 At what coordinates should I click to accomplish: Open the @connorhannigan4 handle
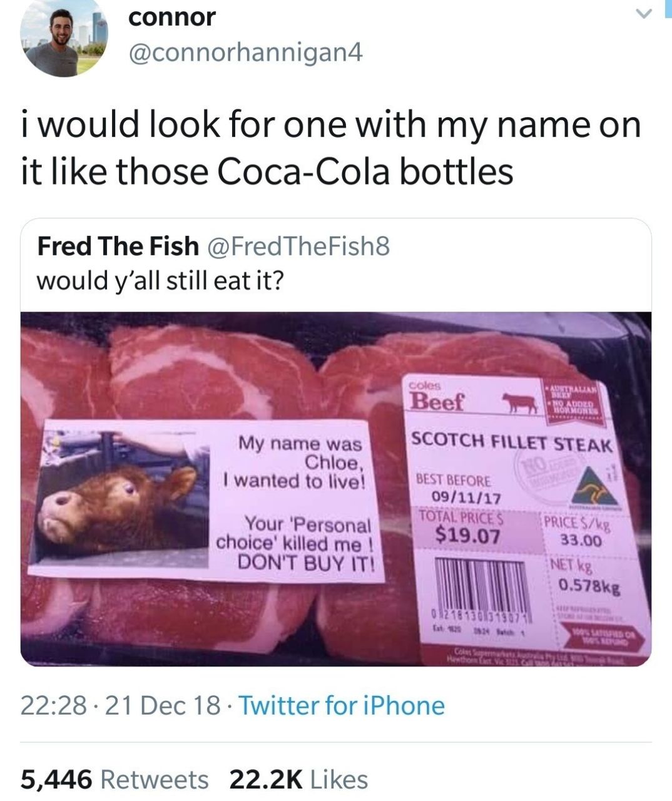coord(245,54)
